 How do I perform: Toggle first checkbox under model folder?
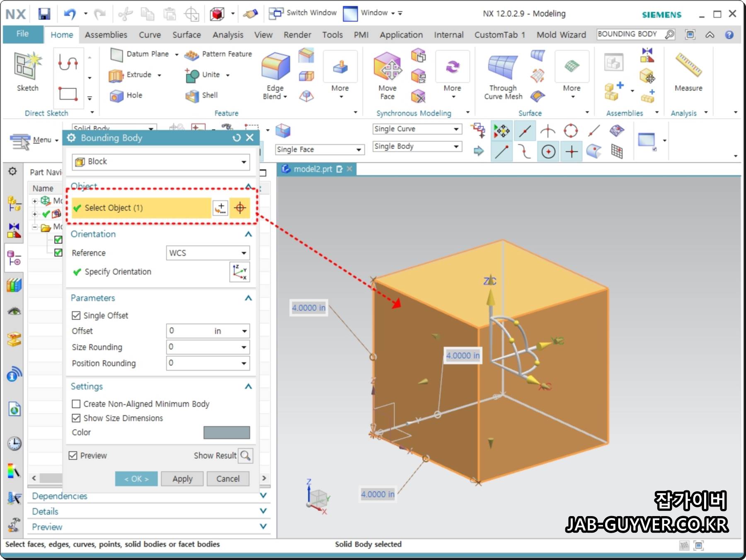tap(58, 239)
